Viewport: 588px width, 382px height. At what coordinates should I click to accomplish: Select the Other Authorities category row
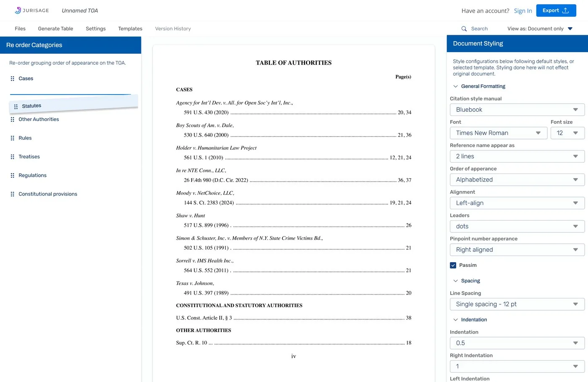click(71, 119)
